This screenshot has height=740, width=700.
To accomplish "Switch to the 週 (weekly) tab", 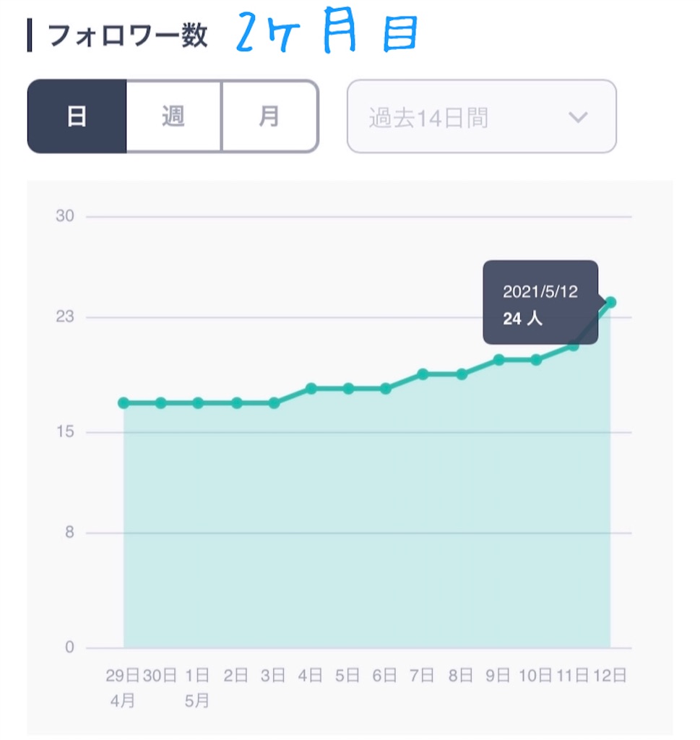I will 173,116.
